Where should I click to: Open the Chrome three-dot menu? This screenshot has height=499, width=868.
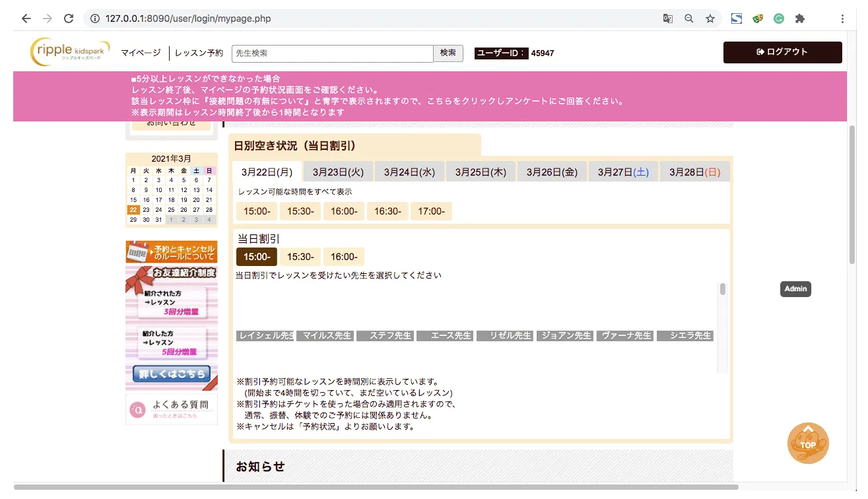point(843,18)
